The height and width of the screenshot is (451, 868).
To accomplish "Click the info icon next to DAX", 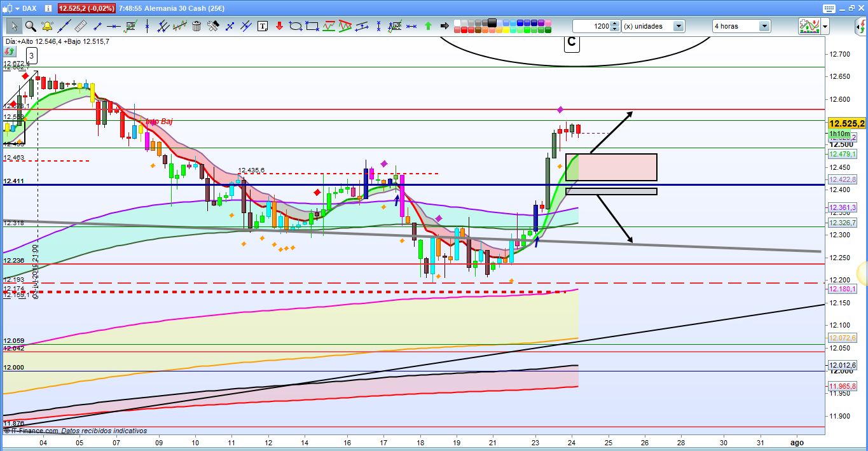I will (x=47, y=8).
